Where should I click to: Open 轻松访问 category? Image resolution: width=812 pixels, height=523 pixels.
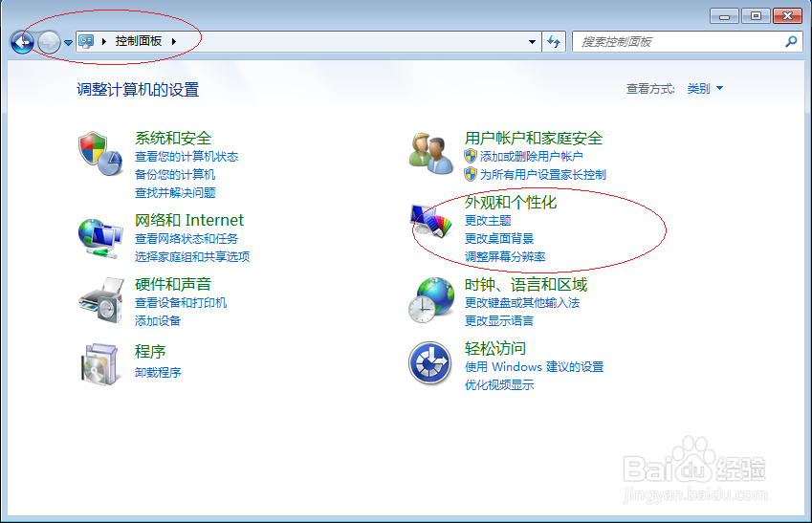coord(495,348)
